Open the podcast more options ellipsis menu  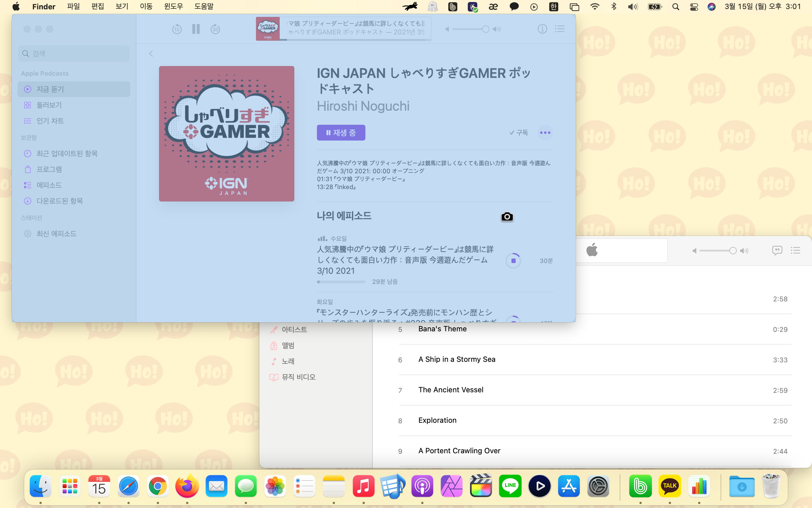click(545, 133)
